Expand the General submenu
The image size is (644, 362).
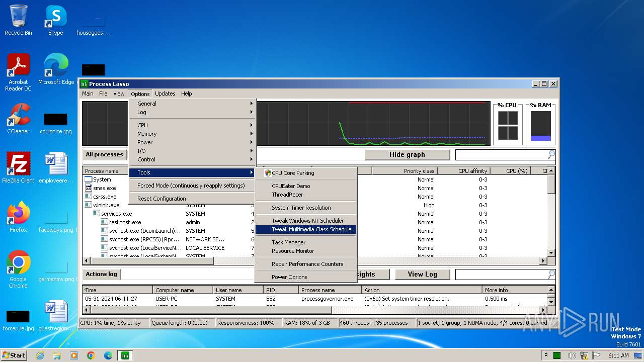pyautogui.click(x=192, y=104)
